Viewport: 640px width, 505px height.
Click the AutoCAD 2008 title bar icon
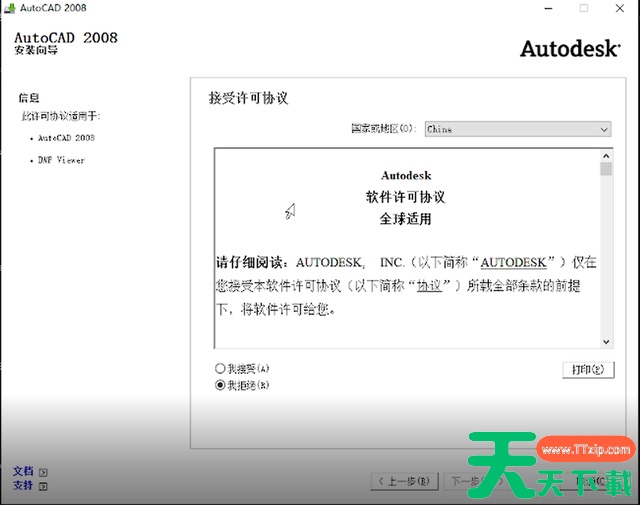tap(9, 8)
